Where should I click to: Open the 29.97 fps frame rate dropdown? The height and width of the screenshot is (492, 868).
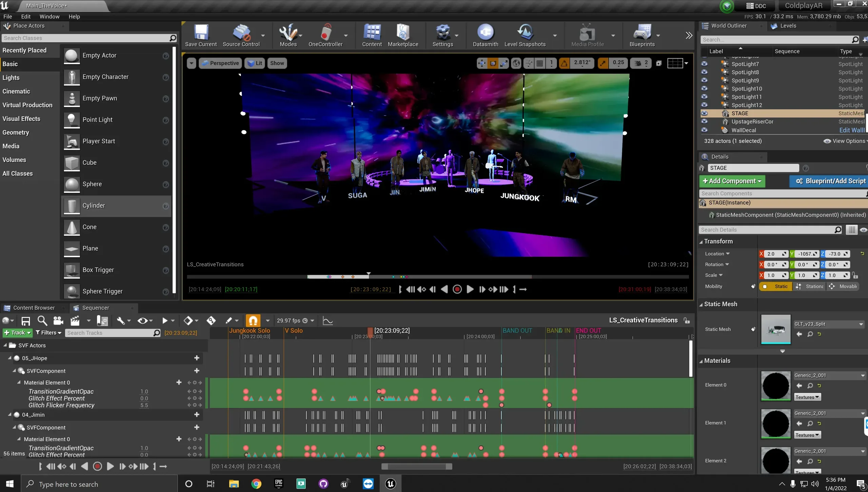(x=295, y=321)
